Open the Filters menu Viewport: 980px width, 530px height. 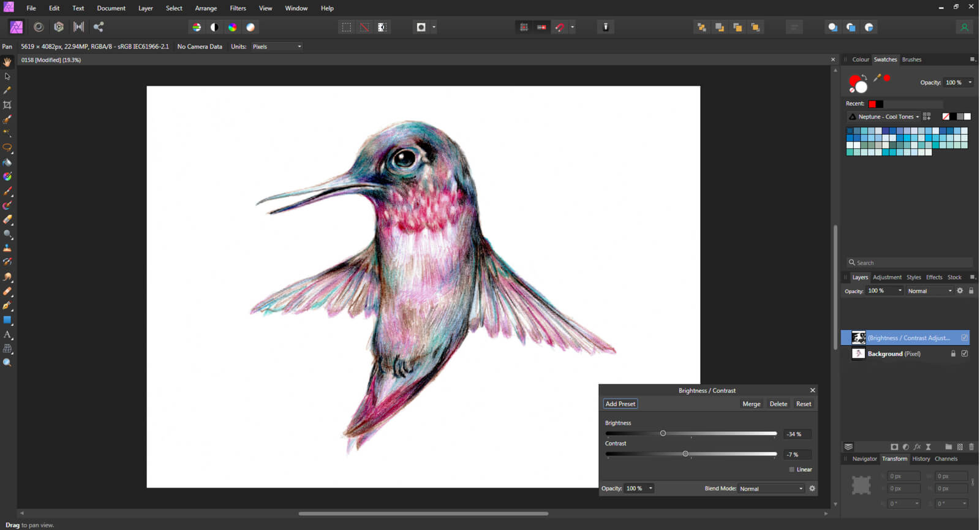(x=238, y=8)
